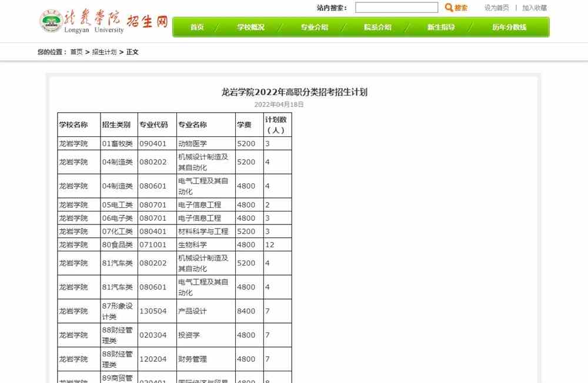Open the 历年分数线 navigation tab

click(509, 27)
